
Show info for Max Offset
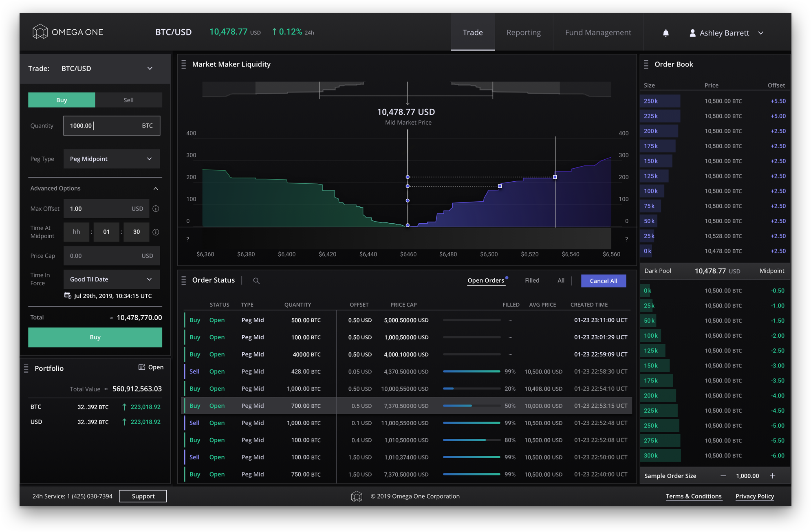(x=156, y=209)
